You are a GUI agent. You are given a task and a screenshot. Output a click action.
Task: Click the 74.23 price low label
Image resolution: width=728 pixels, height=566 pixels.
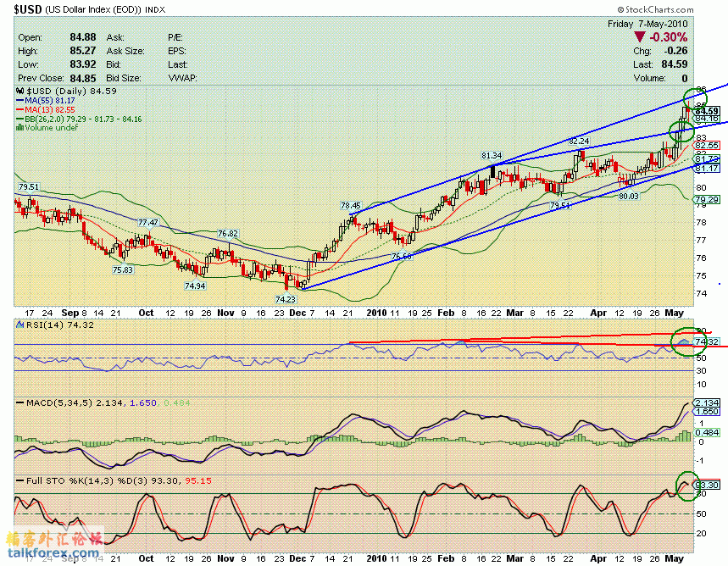[x=285, y=299]
